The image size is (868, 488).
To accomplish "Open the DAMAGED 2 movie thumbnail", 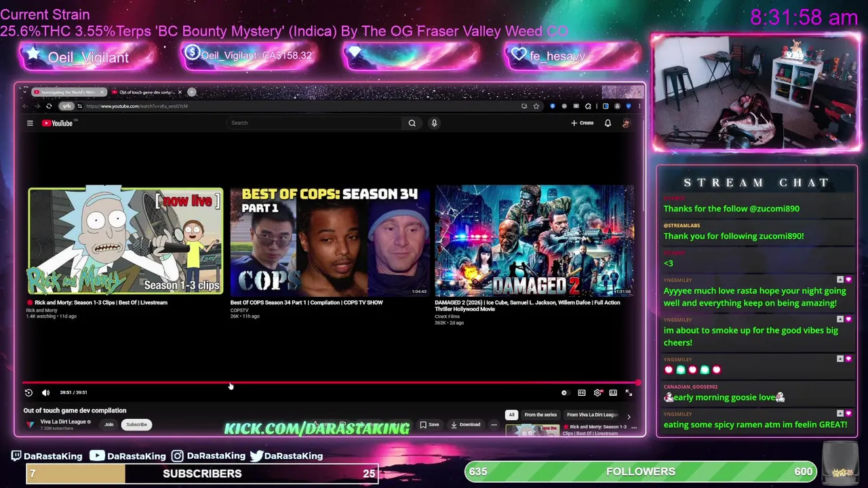I will (534, 241).
